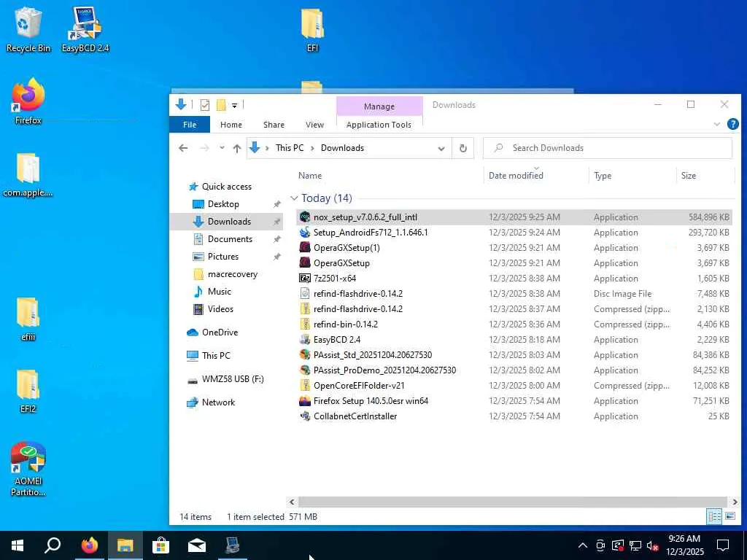Expand the ribbon chevron

(x=716, y=124)
